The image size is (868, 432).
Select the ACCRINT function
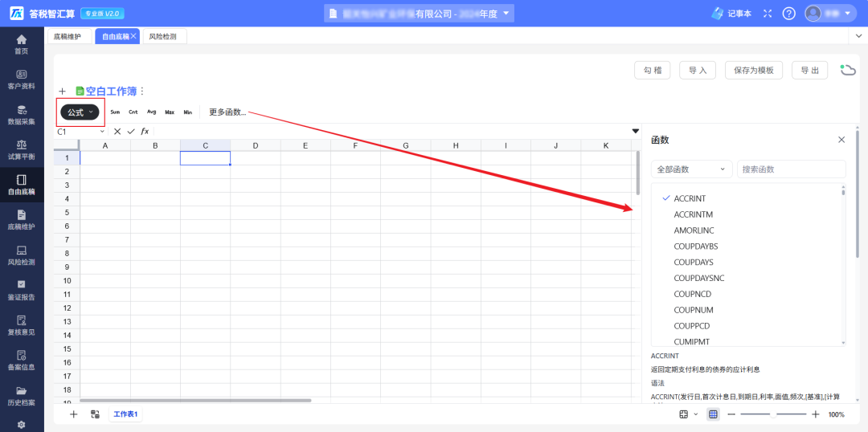tap(690, 198)
